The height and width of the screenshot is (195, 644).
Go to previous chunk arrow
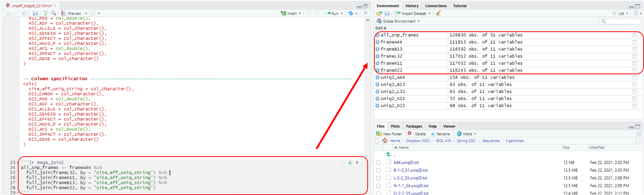[x=309, y=13]
